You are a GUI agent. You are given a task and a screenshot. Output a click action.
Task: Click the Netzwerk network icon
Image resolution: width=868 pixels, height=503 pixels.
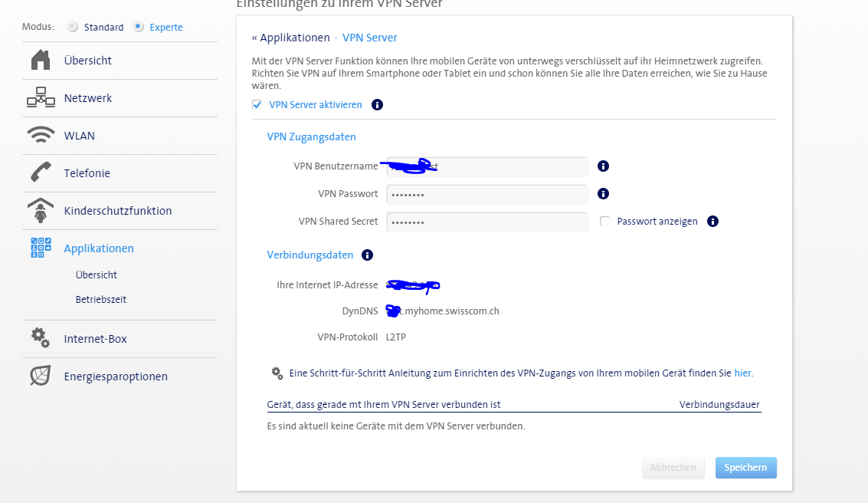pos(41,98)
